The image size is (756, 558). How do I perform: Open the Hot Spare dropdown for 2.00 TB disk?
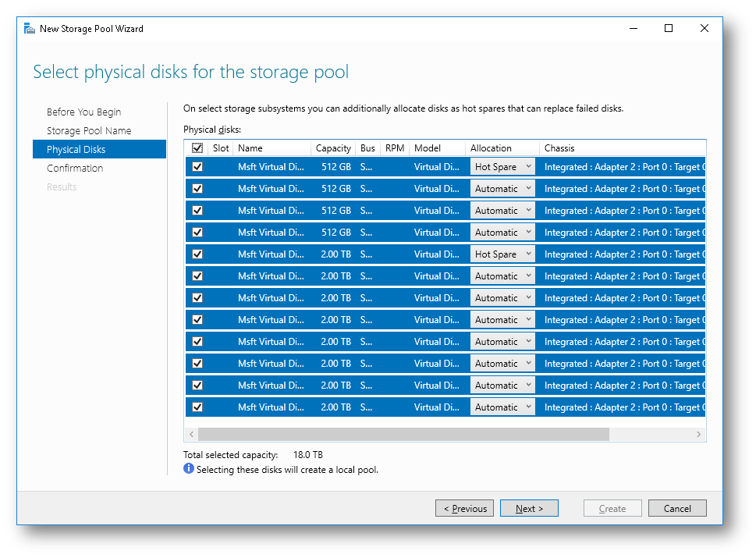point(502,254)
